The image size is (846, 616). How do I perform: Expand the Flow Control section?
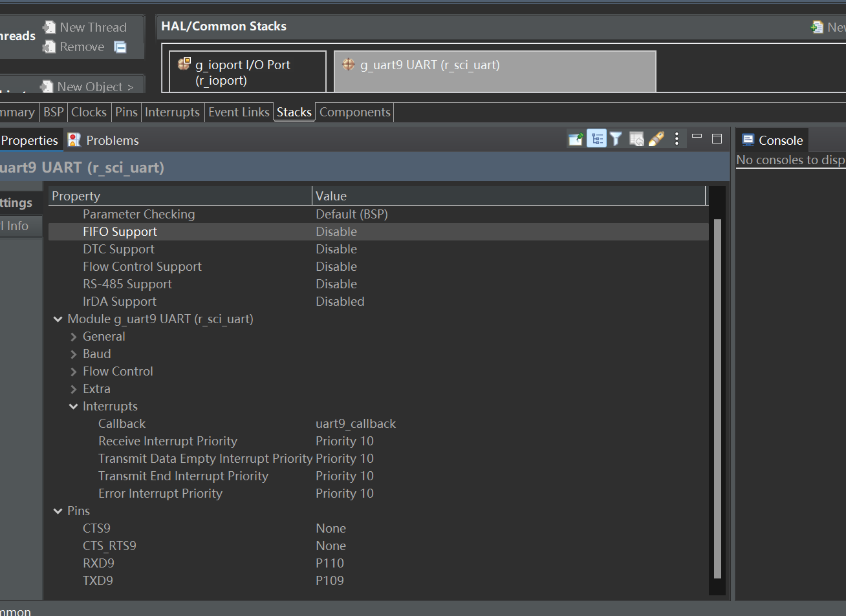(73, 372)
